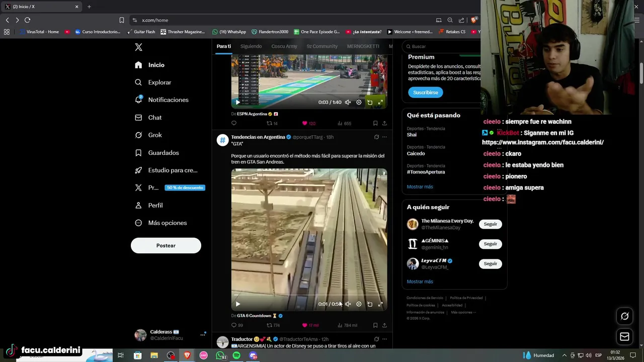Viewport: 644px width, 362px height.
Task: Click the x.com/home address bar
Action: tap(282, 20)
